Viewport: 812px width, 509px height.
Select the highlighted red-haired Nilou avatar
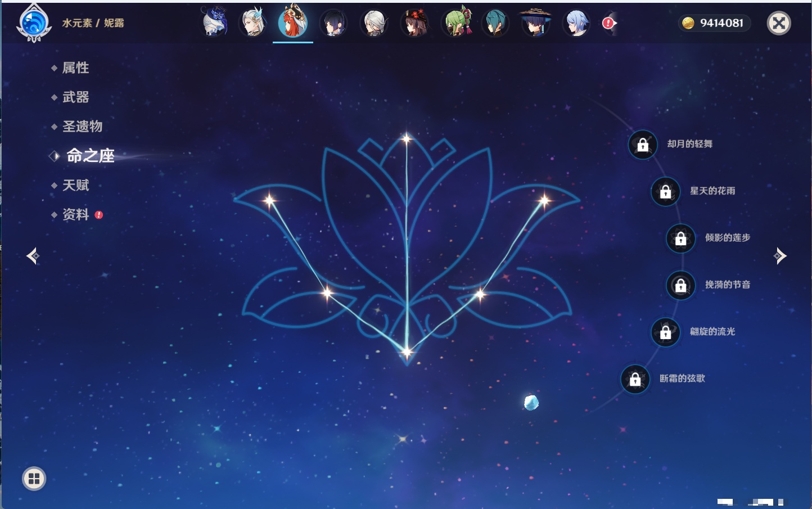[x=293, y=22]
